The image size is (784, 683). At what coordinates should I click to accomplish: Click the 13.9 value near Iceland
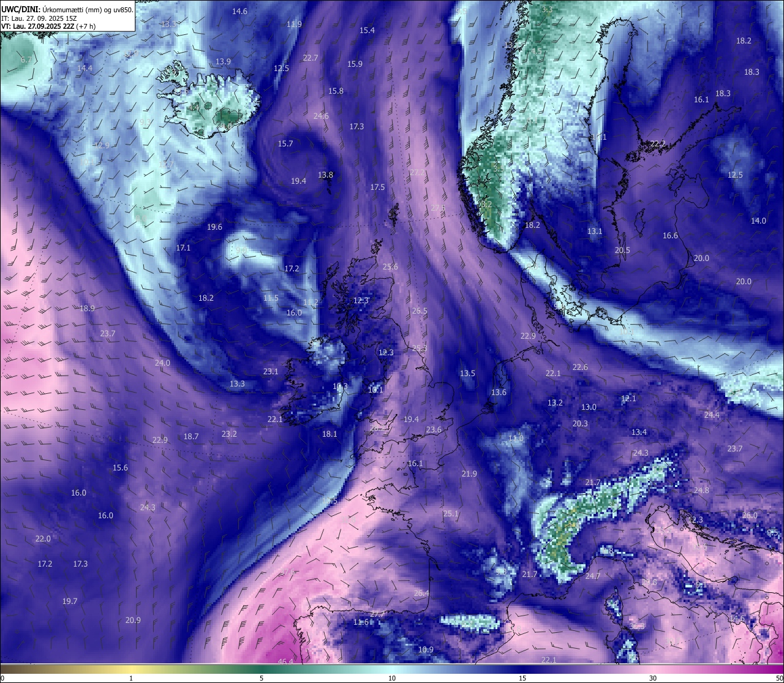(223, 62)
